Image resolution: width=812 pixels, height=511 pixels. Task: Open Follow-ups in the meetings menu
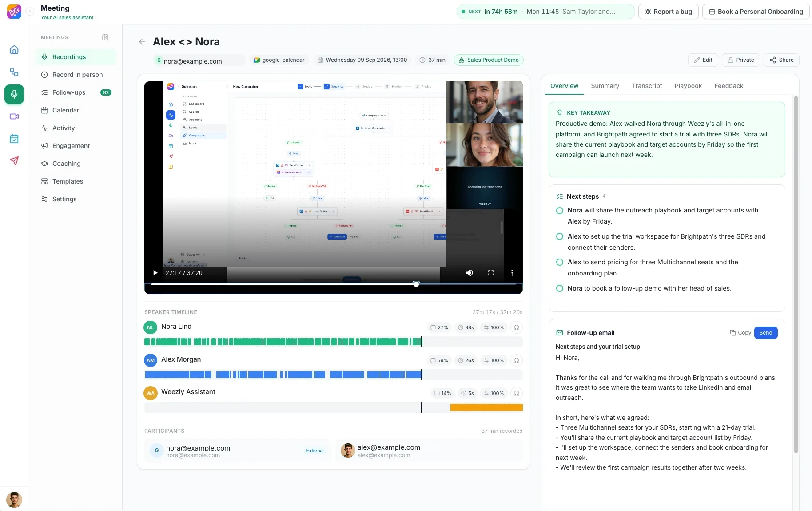(x=76, y=92)
